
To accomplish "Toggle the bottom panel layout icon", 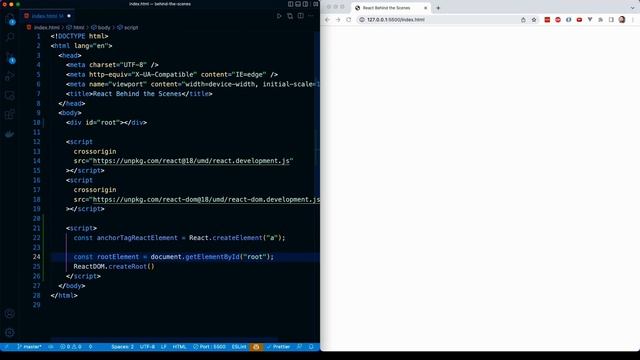I will pyautogui.click(x=298, y=4).
